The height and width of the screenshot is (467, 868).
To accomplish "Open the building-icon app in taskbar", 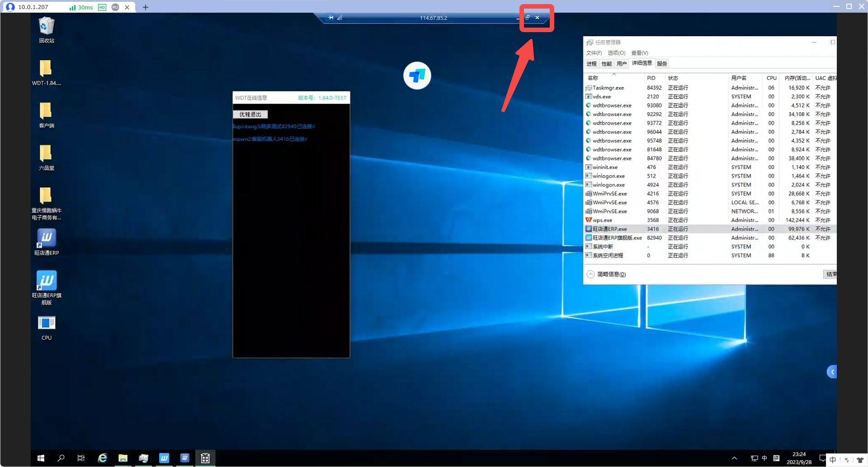I will point(205,458).
